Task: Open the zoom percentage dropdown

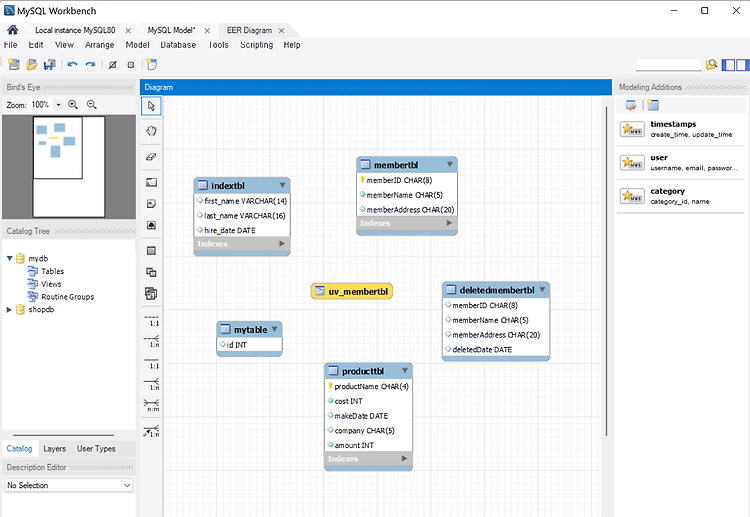Action: click(x=58, y=104)
